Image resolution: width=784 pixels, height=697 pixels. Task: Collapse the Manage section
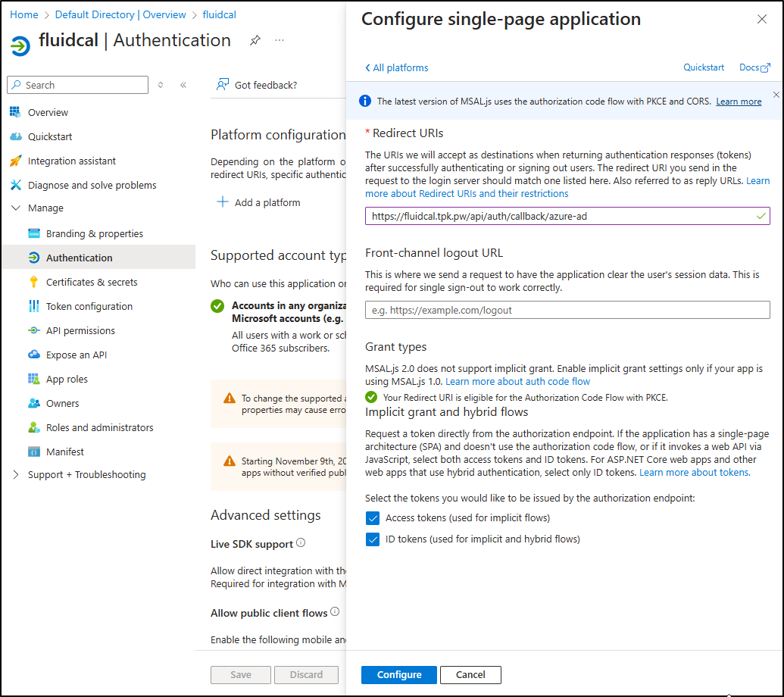(15, 208)
